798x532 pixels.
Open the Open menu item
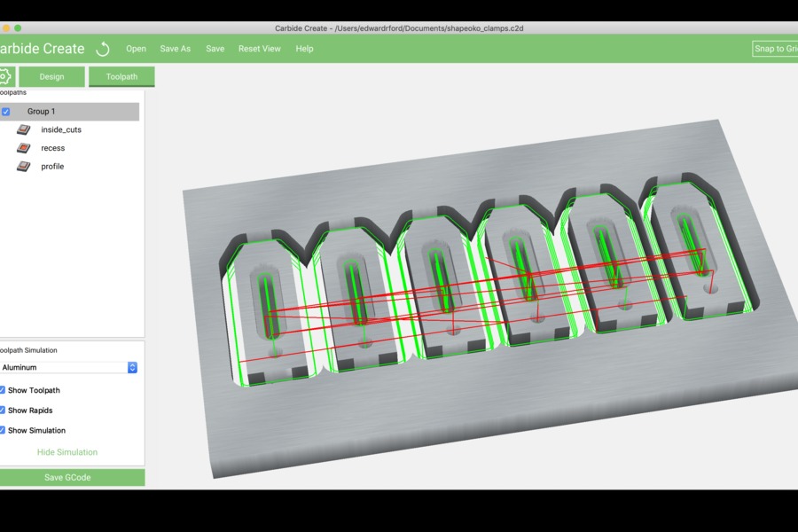pyautogui.click(x=136, y=49)
